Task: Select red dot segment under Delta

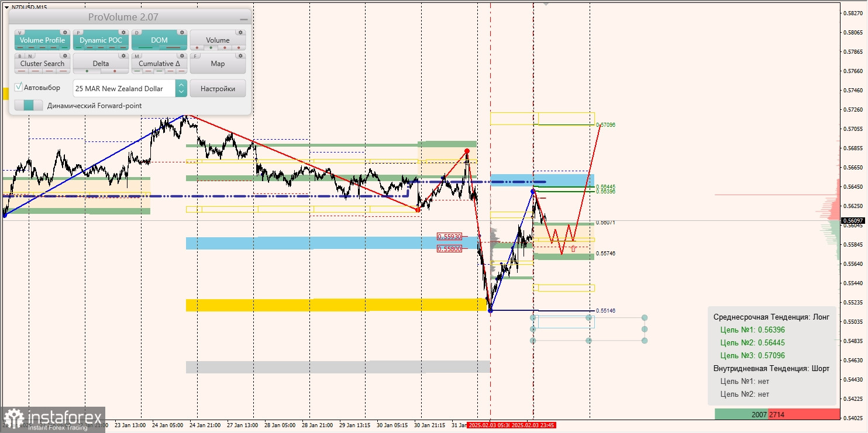Action: [x=114, y=71]
